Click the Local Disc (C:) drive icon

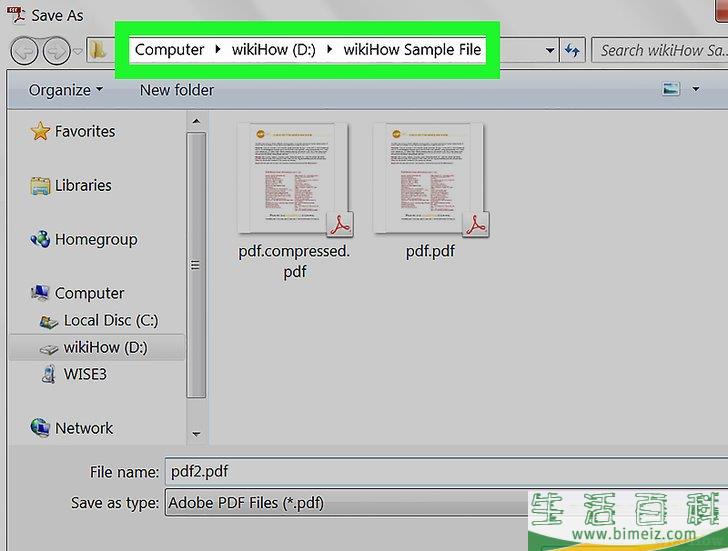49,321
